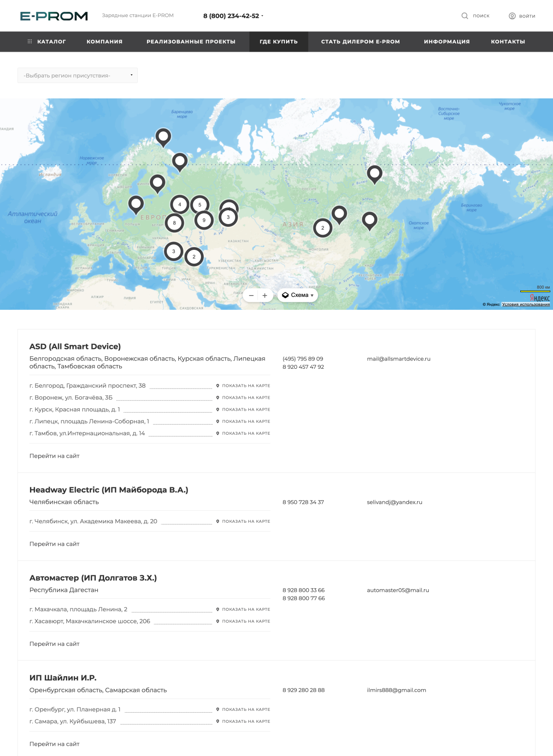Viewport: 553px width, 756px height.
Task: Click email automaster05@mail.ru
Action: [398, 591]
